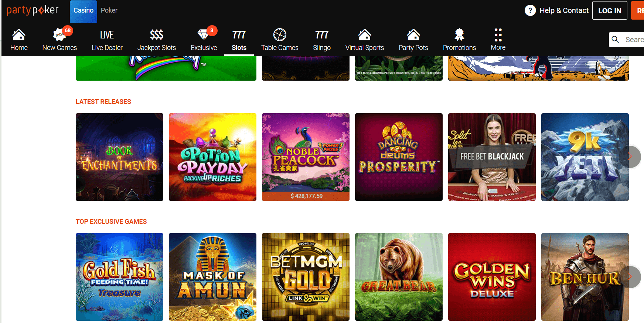Screen dimensions: 644x323
Task: Open BetMGM Gold game
Action: tap(306, 277)
